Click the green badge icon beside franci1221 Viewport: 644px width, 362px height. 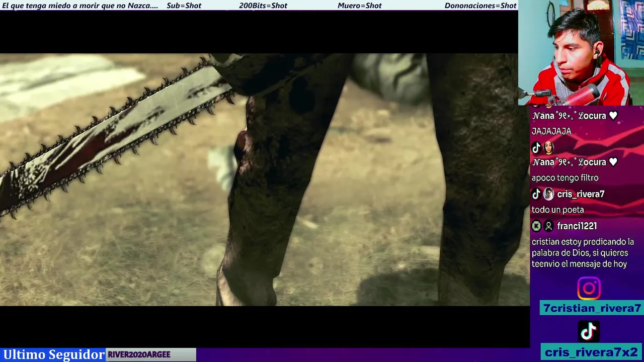[x=536, y=226]
